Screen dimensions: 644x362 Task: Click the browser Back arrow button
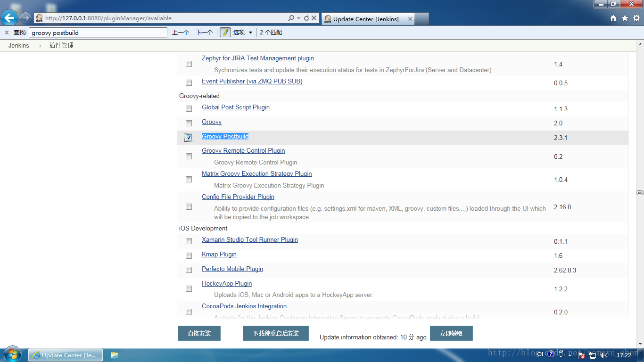[x=10, y=18]
